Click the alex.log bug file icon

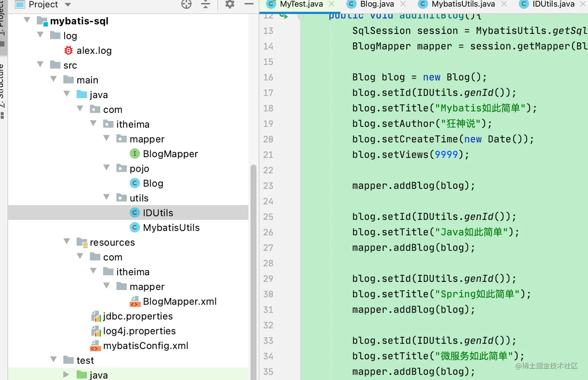point(68,50)
